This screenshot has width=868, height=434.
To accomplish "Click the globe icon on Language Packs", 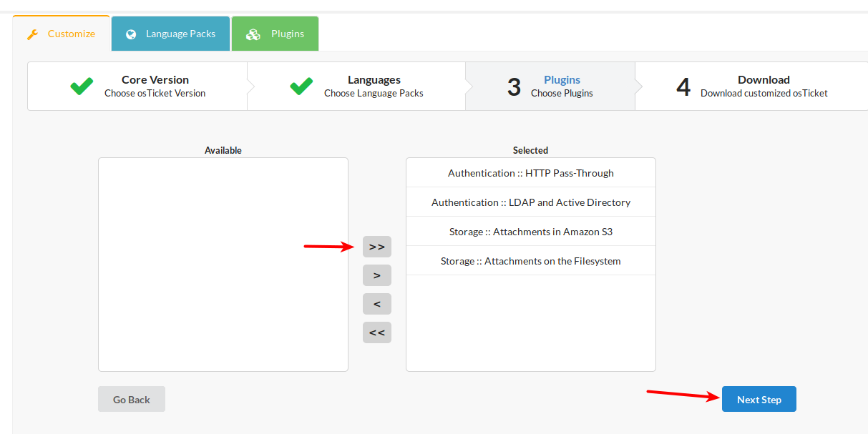I will coord(131,34).
